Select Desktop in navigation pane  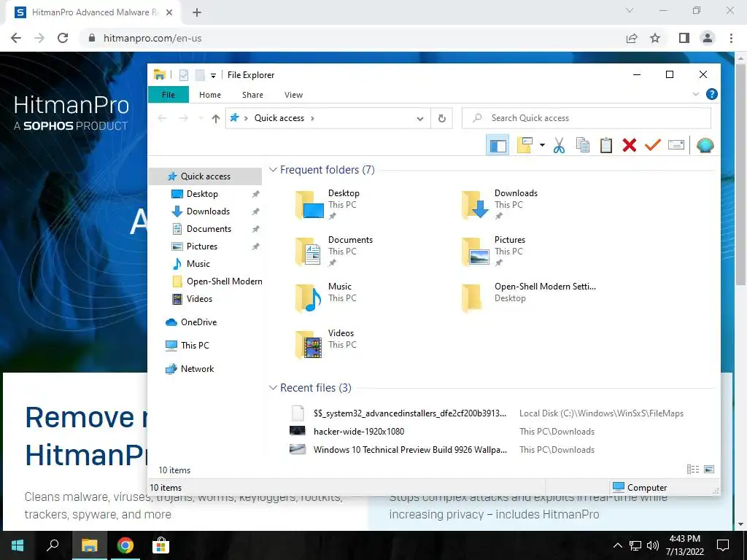pyautogui.click(x=202, y=194)
